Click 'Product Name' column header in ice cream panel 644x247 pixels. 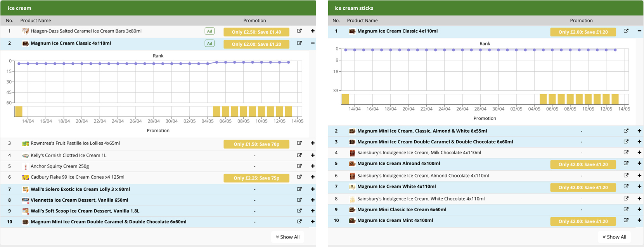[x=36, y=21]
